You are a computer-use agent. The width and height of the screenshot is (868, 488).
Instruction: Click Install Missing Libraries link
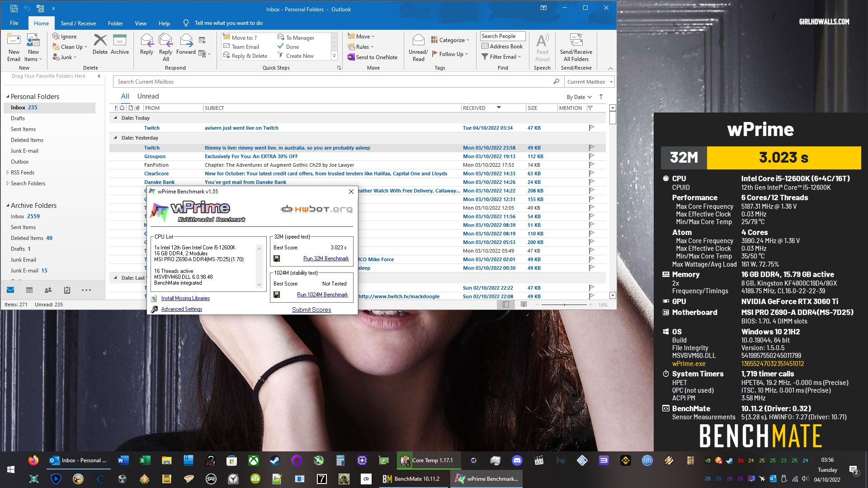click(185, 298)
